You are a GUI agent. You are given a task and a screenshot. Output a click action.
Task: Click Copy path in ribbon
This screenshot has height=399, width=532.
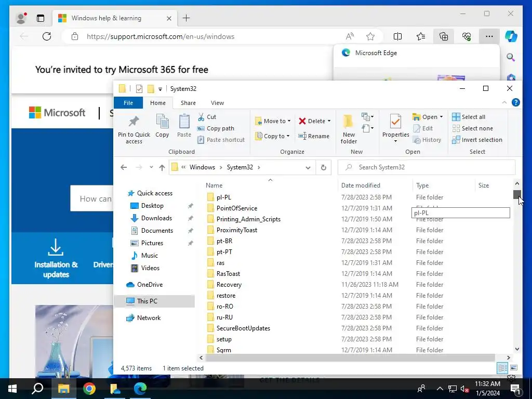click(216, 128)
